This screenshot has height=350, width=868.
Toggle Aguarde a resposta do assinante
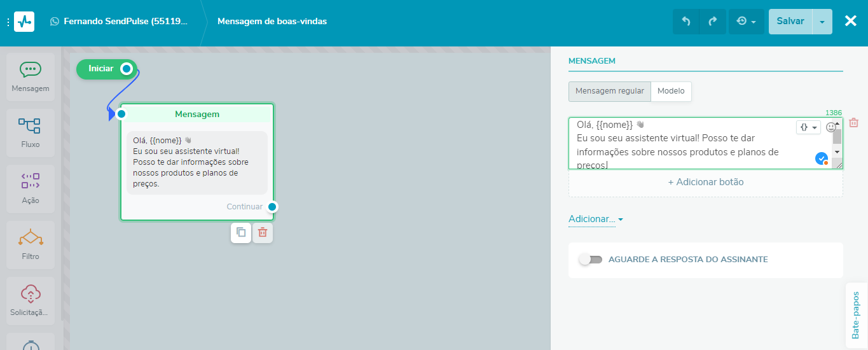tap(591, 260)
